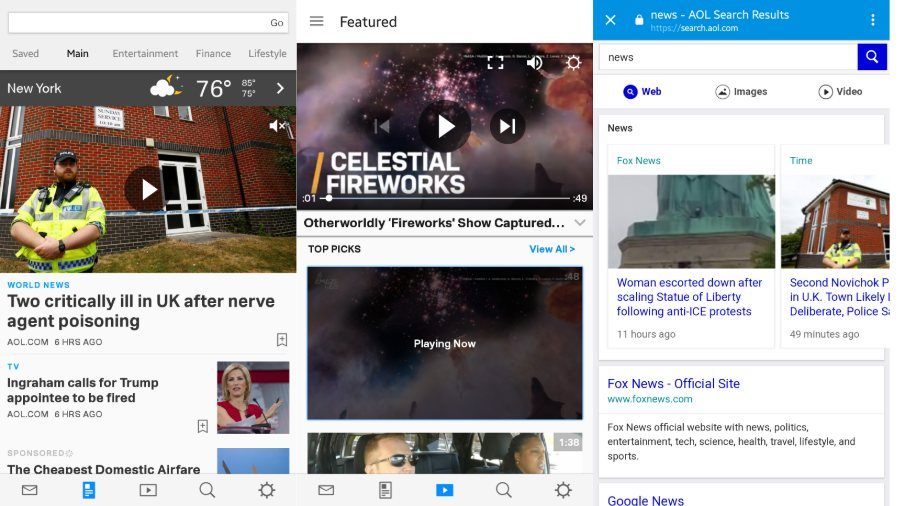
Task: Click the blue search button beside news
Action: [x=872, y=57]
